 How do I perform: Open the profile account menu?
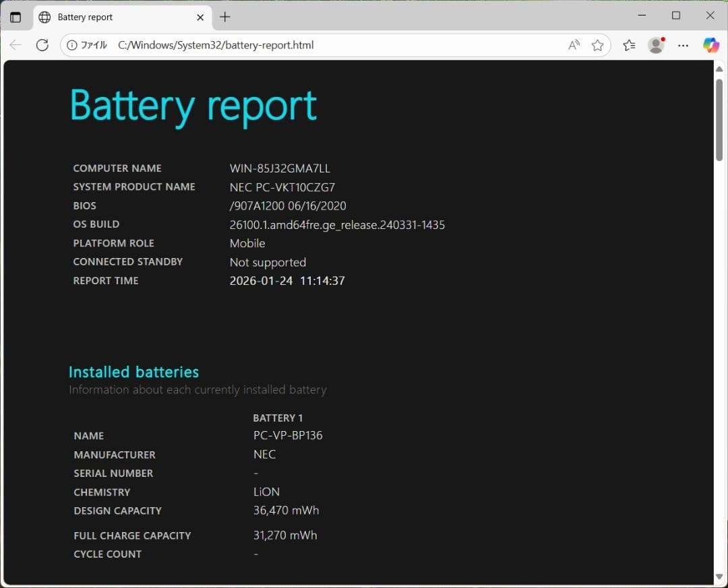(656, 45)
